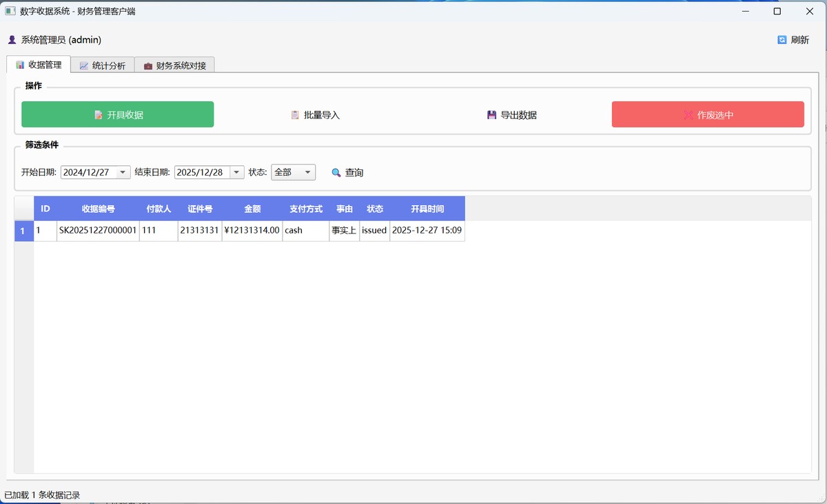
Task: Click the row header numbered 1
Action: (x=23, y=231)
